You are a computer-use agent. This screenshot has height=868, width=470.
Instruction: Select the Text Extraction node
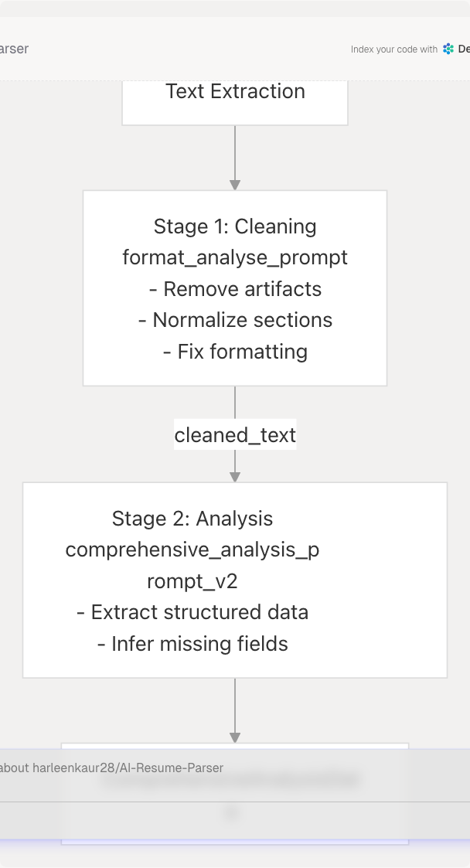235,92
